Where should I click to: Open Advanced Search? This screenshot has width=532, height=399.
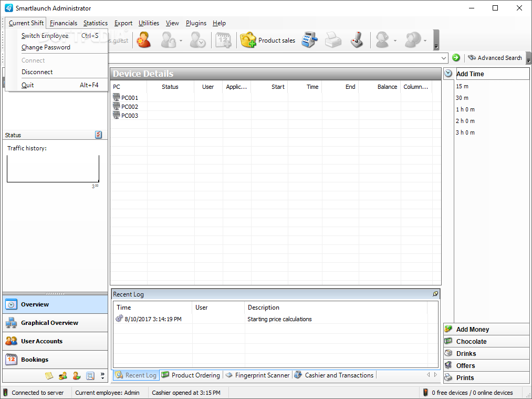(x=495, y=58)
